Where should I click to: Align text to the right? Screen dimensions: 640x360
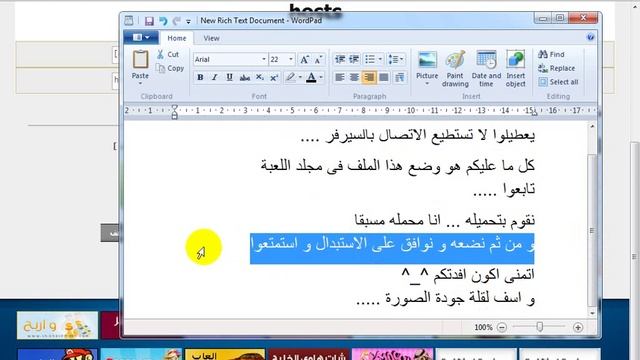click(x=369, y=78)
